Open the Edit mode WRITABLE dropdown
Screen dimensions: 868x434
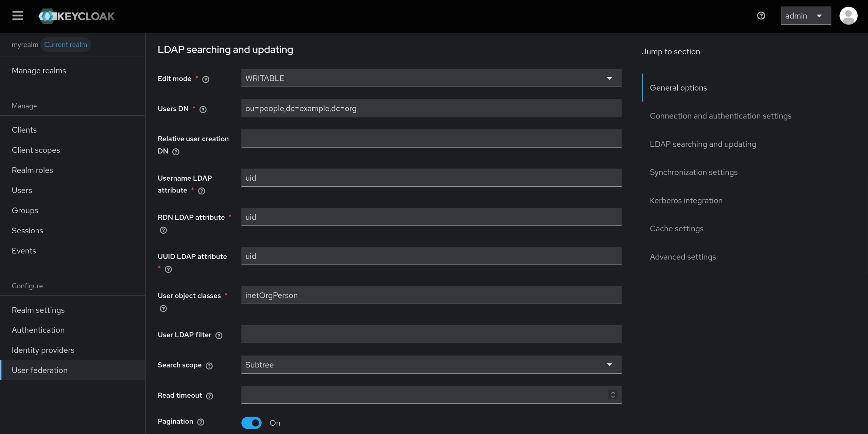click(431, 78)
